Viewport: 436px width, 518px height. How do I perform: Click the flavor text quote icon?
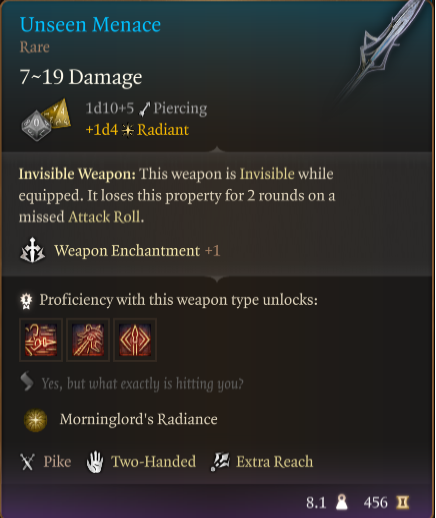[27, 381]
